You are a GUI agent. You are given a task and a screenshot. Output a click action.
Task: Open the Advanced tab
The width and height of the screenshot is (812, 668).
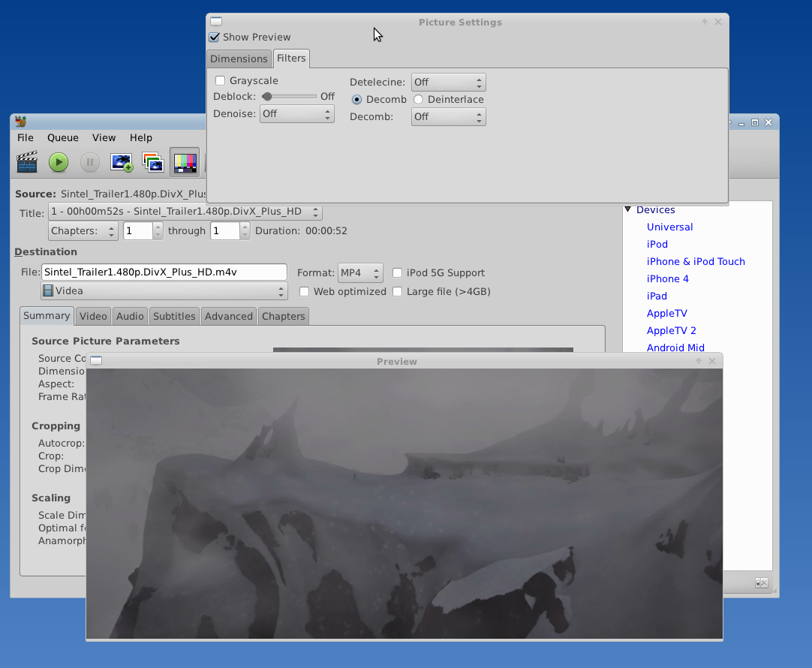click(228, 317)
